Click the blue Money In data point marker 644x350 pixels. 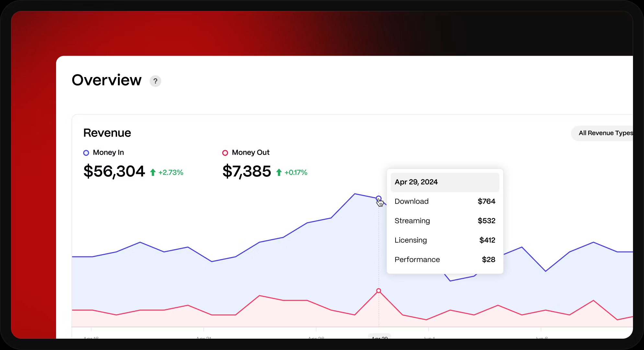(x=379, y=198)
